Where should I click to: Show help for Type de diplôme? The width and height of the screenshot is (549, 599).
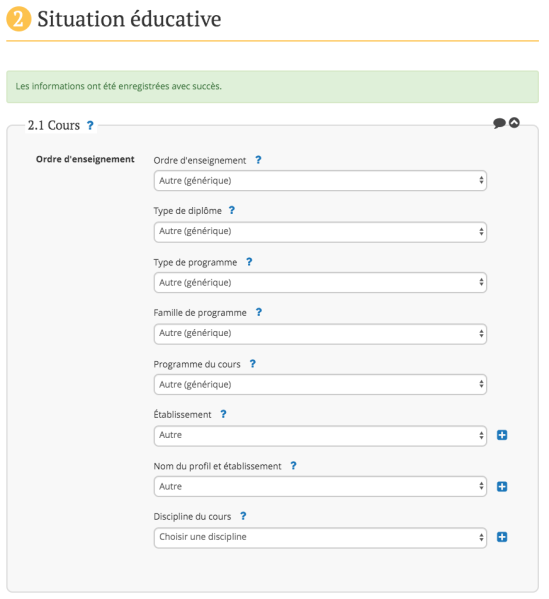coord(232,210)
